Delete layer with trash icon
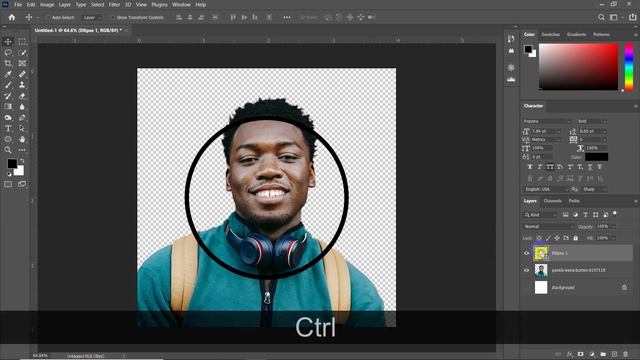640x360 pixels. [x=626, y=354]
